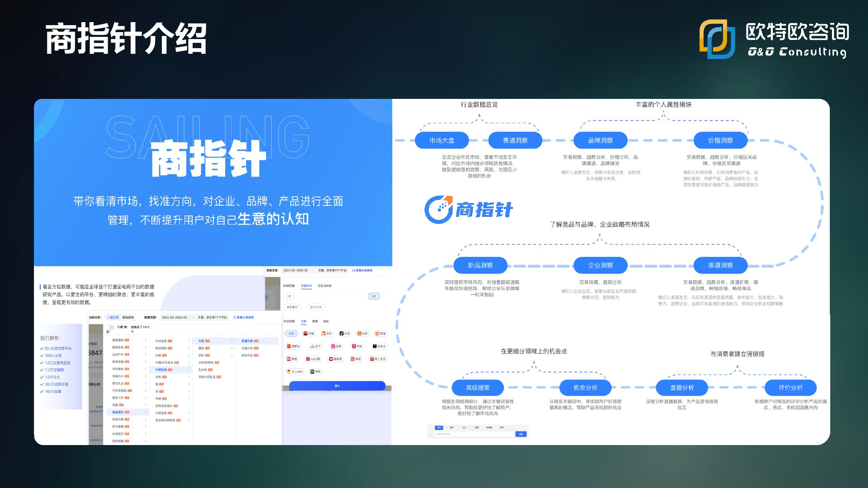This screenshot has height=488, width=868.
Task: Click the blue 确认 confirm button
Action: (x=337, y=386)
